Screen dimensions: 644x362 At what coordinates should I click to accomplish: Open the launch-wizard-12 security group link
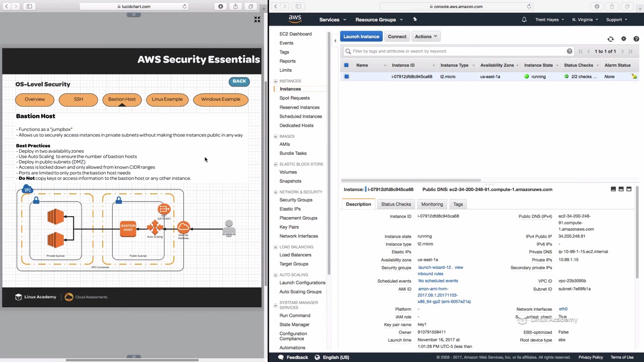(x=435, y=267)
